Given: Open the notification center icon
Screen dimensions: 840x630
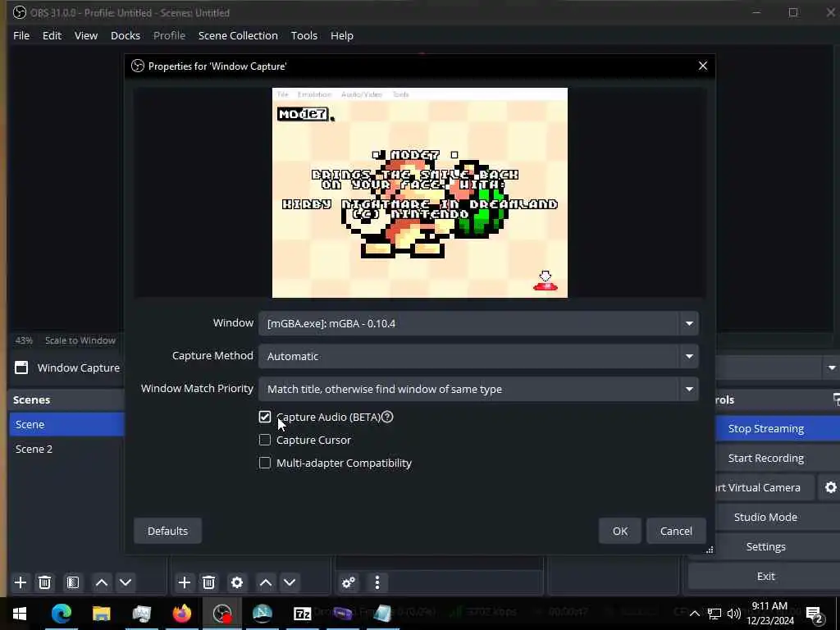Looking at the screenshot, I should (x=815, y=614).
